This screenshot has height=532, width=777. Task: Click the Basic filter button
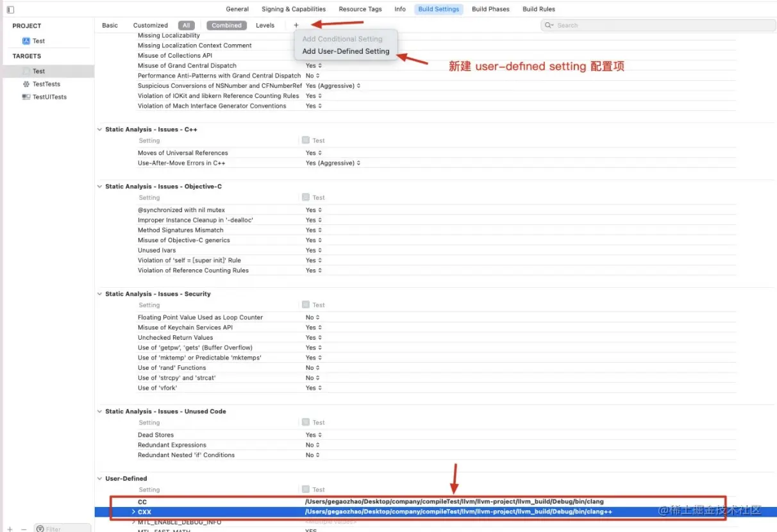pyautogui.click(x=110, y=25)
